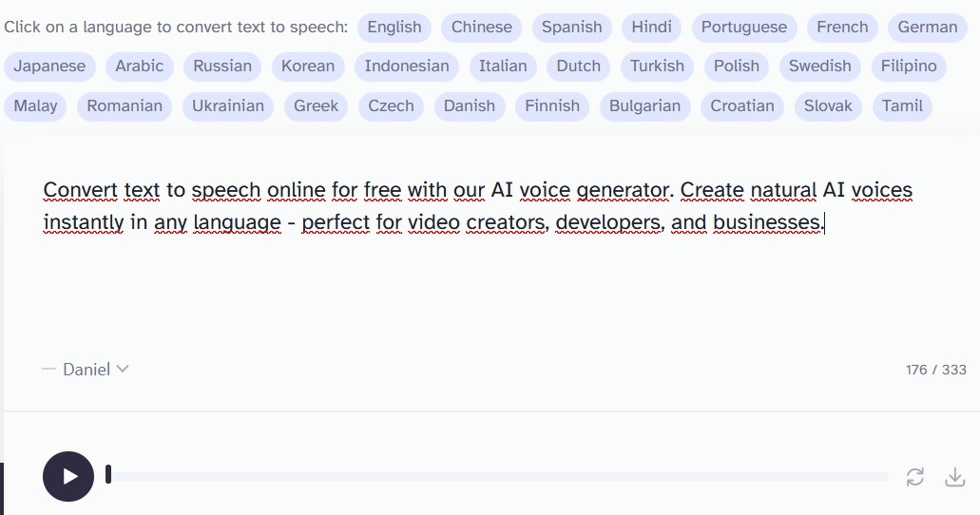Click the Ukrainian language chip

[228, 106]
